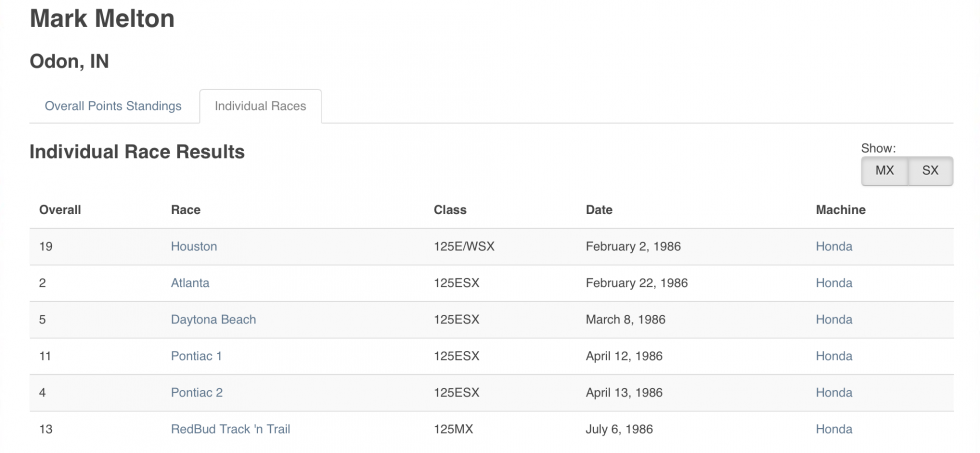Click the Daytona Beach race link
The height and width of the screenshot is (453, 980).
[x=213, y=320]
